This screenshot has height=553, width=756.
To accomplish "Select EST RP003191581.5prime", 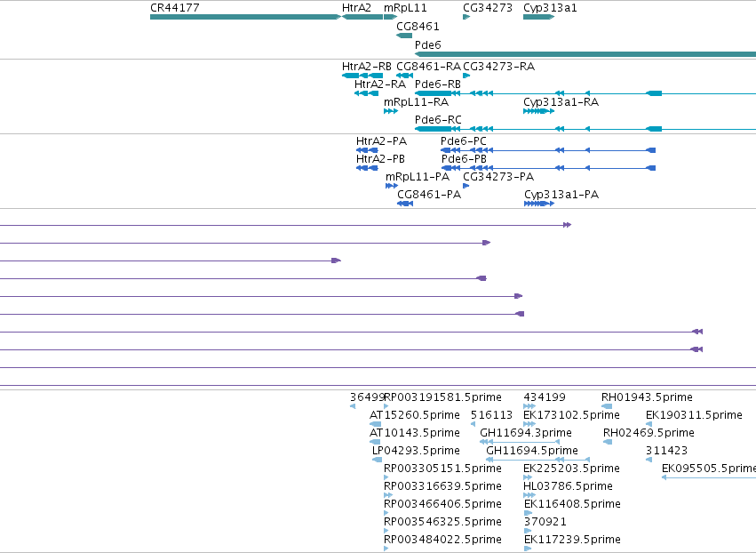I will tap(442, 397).
